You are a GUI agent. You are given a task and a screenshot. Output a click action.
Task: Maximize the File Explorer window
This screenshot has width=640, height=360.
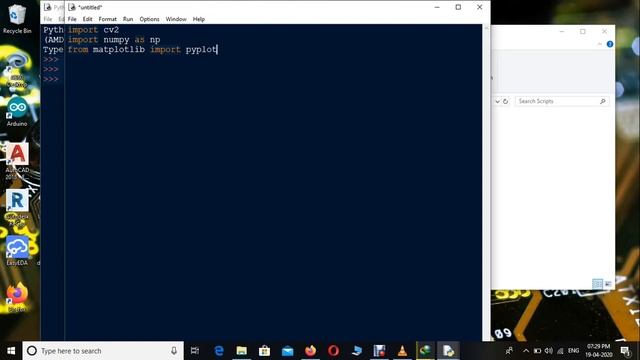(582, 31)
